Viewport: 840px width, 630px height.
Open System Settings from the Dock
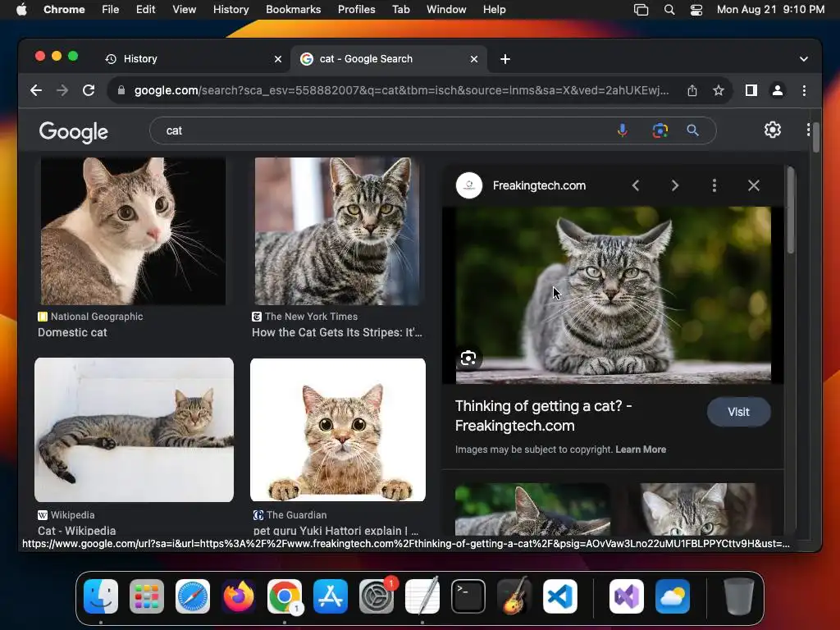[x=376, y=596]
